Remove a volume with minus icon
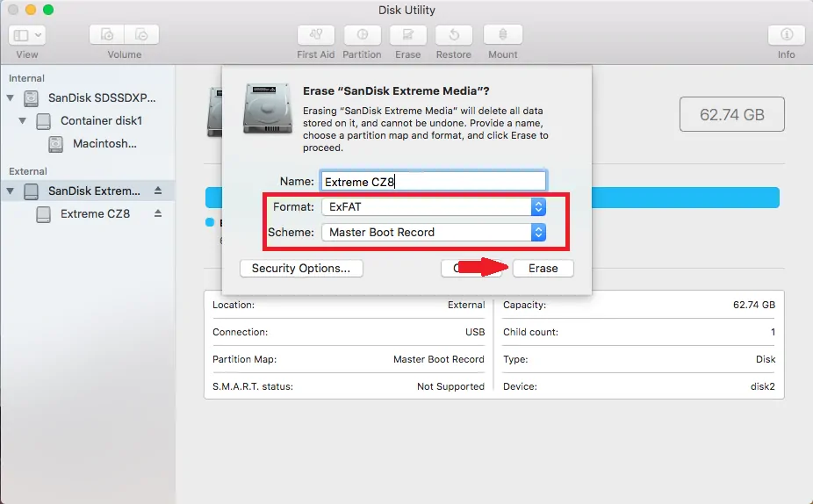 pyautogui.click(x=141, y=35)
